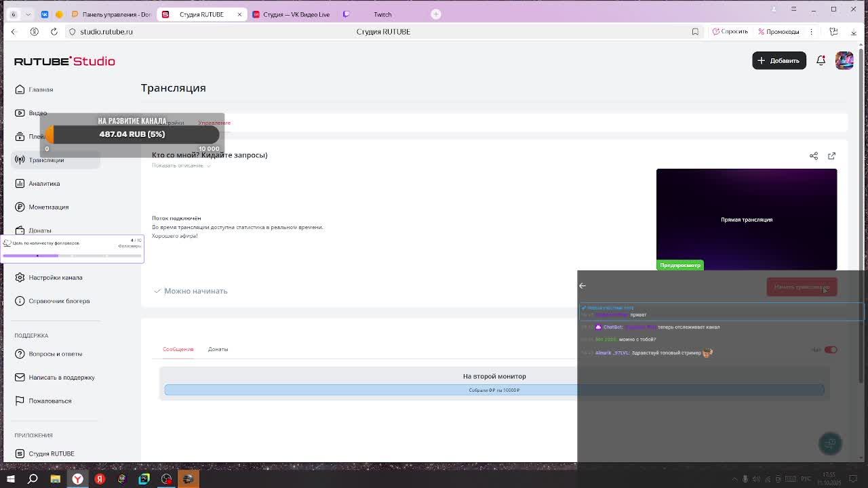868x488 pixels.
Task: Click the RUTUBE Studio logo
Action: (x=64, y=61)
